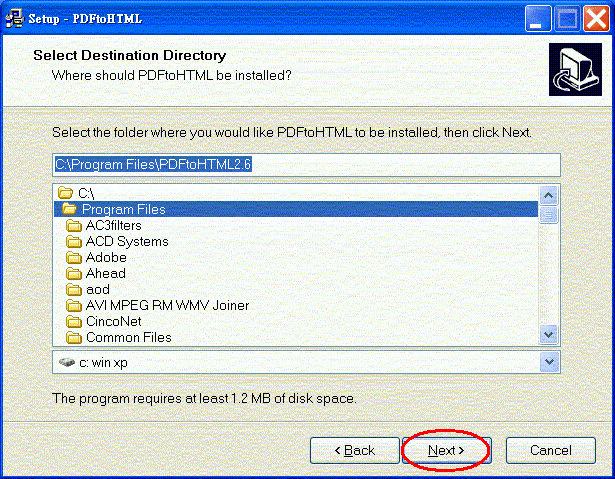The width and height of the screenshot is (615, 479).
Task: Click the folder icon next to Adobe
Action: coord(74,258)
